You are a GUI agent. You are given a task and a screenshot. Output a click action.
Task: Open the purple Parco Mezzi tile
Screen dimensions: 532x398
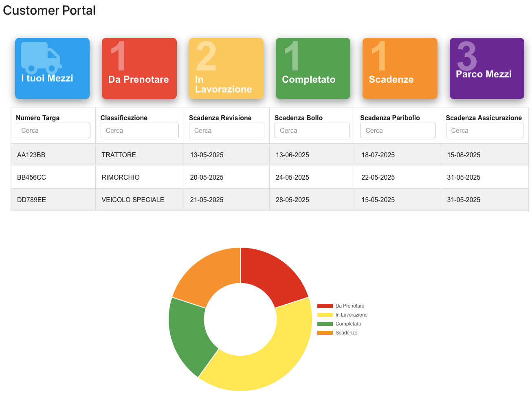(487, 68)
